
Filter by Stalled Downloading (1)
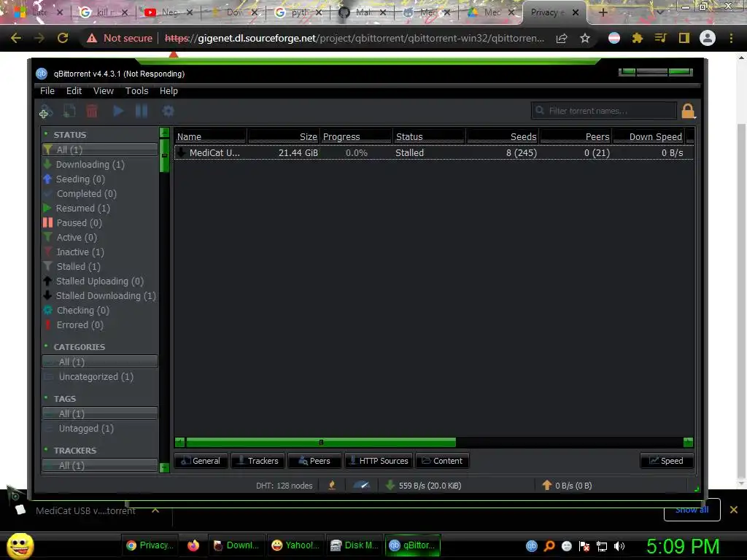[99, 296]
